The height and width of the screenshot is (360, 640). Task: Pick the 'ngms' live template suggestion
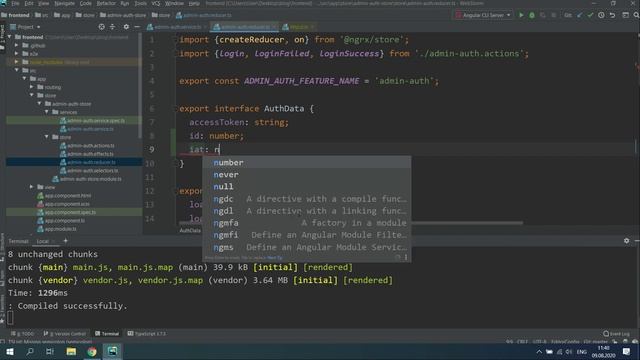point(307,247)
